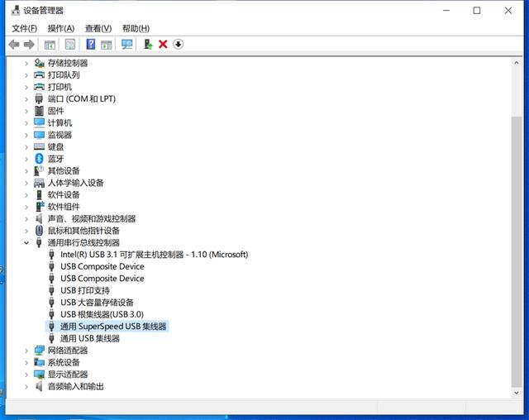Expand the 端口 (COM 和 LPT) node

tap(26, 99)
